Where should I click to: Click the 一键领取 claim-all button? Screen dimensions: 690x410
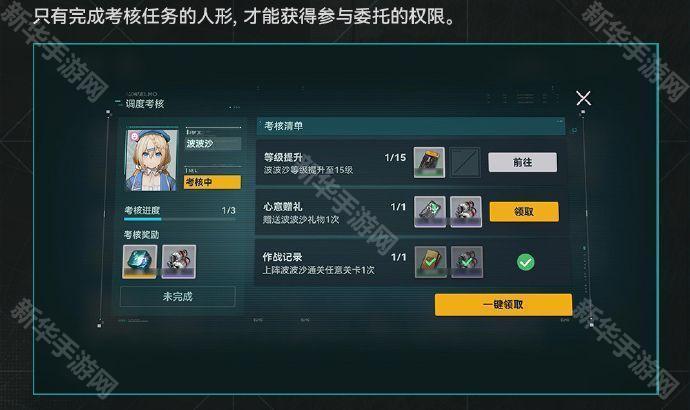tap(503, 304)
